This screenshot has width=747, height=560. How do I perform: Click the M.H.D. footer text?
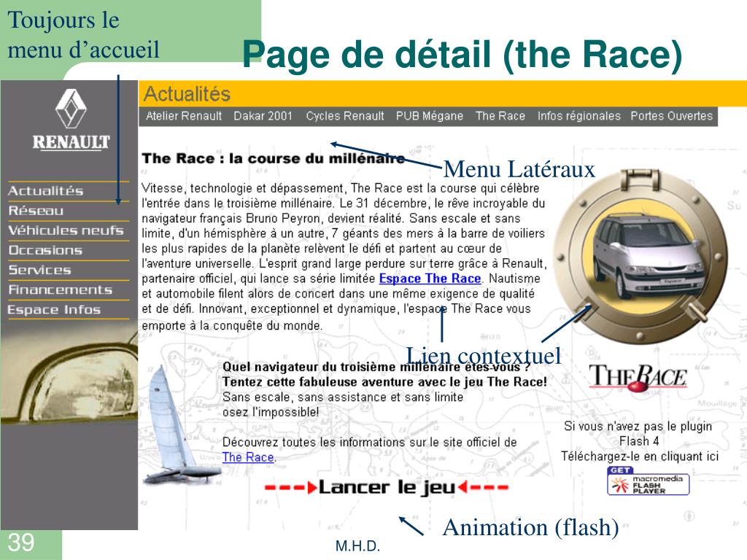[x=357, y=546]
